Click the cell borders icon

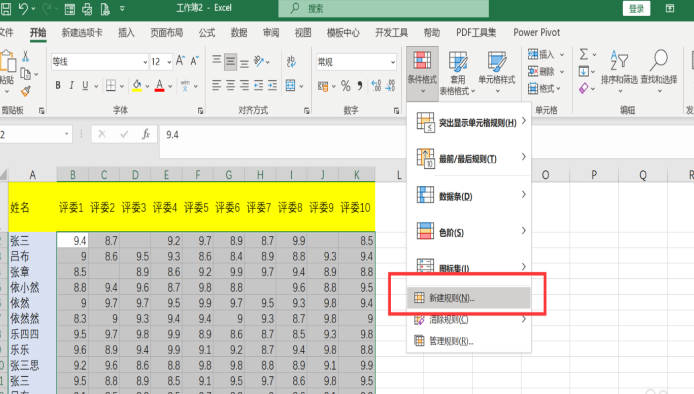tap(111, 85)
